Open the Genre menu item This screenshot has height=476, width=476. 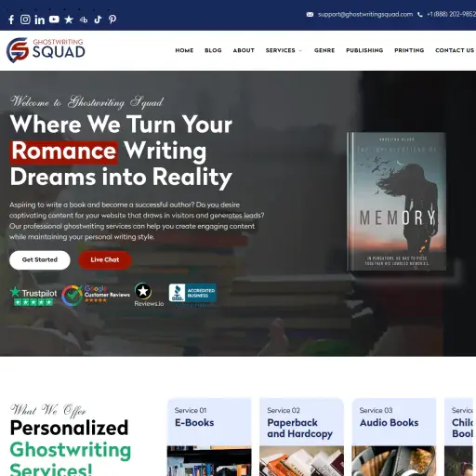pos(324,50)
